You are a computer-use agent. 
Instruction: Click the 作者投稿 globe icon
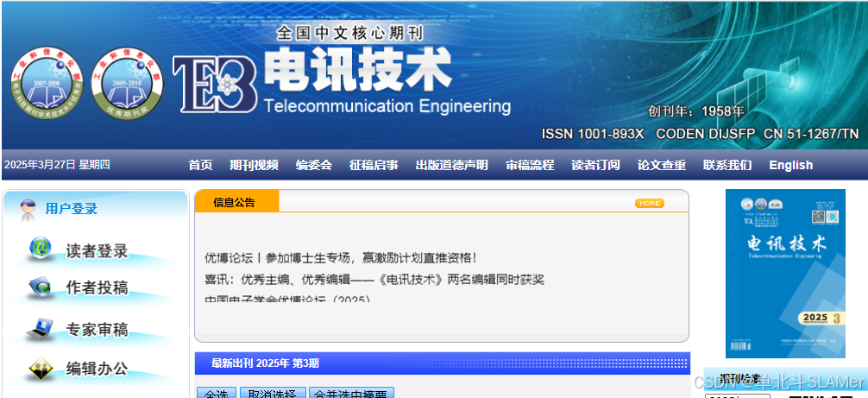point(41,287)
